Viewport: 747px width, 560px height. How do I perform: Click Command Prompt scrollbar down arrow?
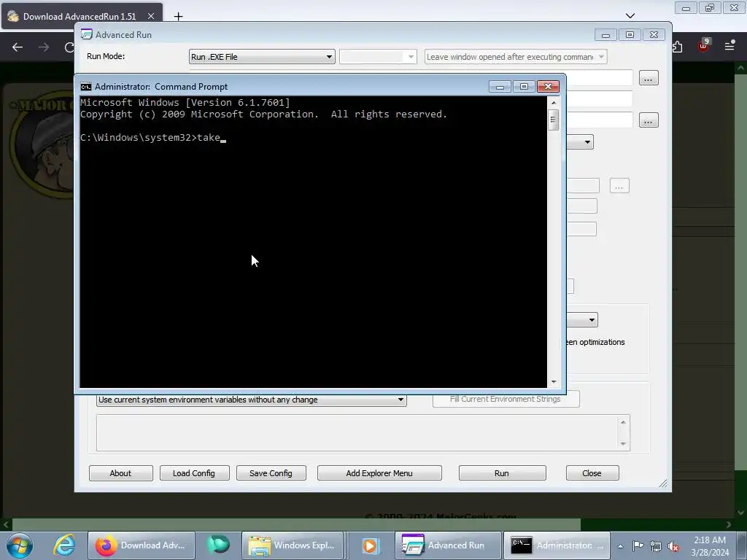pyautogui.click(x=554, y=382)
